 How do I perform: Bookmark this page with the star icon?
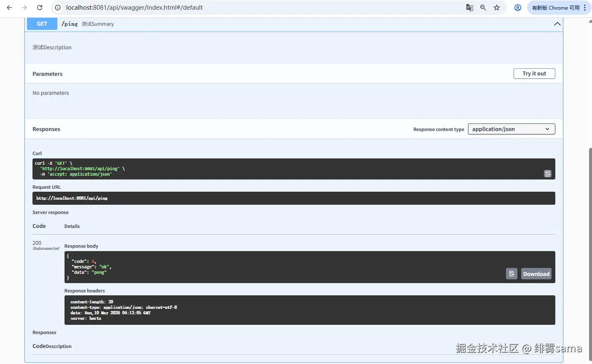click(x=497, y=8)
